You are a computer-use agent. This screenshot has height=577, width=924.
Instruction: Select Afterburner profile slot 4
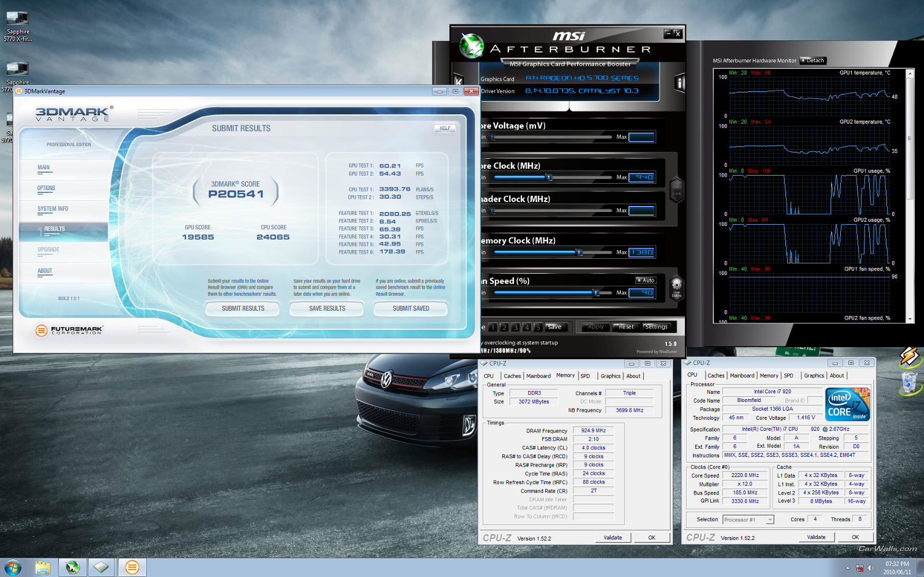tap(527, 327)
